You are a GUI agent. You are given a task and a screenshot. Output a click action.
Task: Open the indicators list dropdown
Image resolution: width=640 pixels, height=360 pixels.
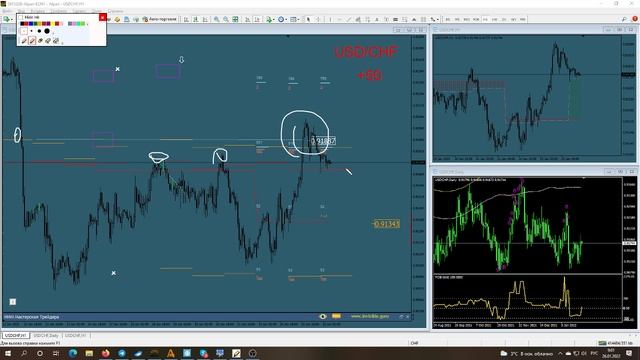pyautogui.click(x=274, y=20)
